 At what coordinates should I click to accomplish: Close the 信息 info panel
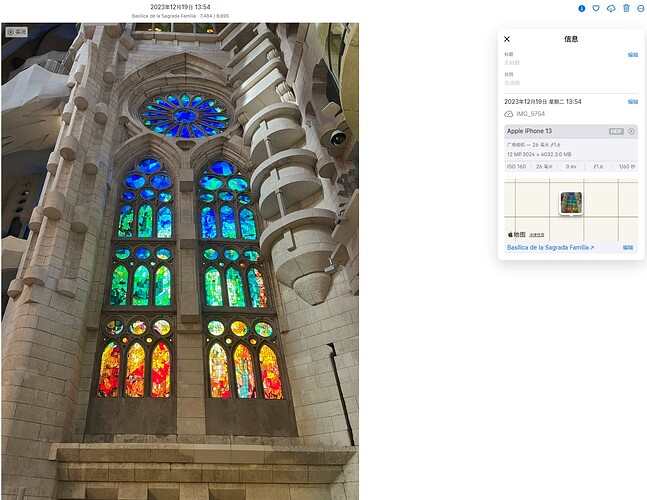tap(507, 39)
